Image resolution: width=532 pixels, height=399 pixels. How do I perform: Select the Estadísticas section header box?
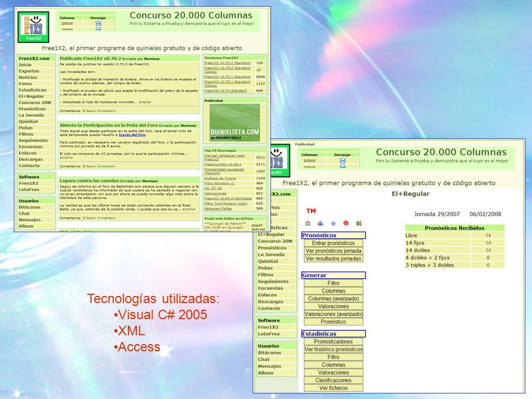333,334
